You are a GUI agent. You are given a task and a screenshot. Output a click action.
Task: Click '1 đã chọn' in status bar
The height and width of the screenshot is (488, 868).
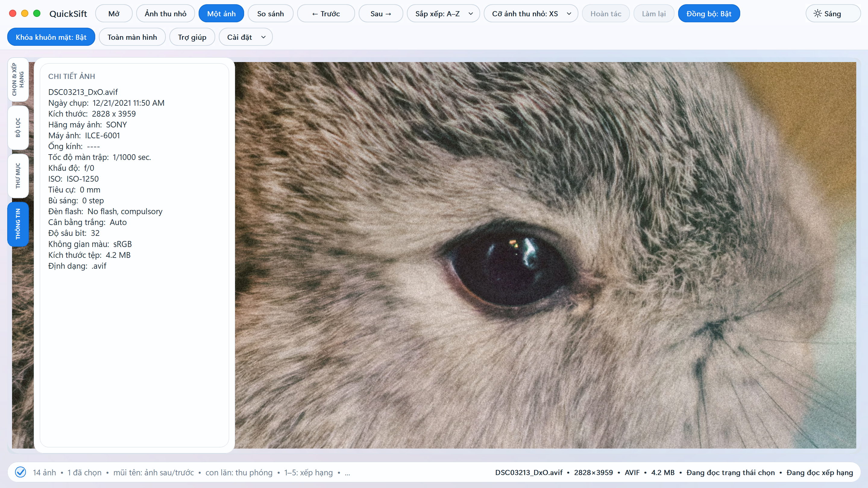pos(84,472)
